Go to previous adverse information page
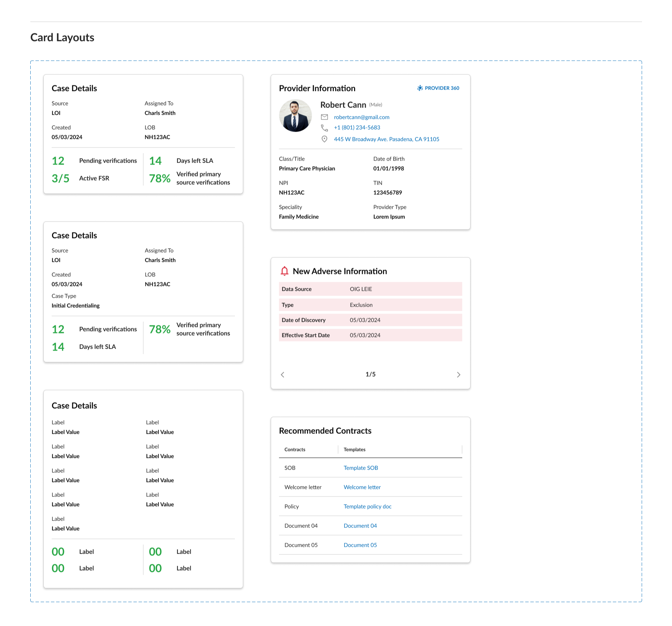 [282, 374]
